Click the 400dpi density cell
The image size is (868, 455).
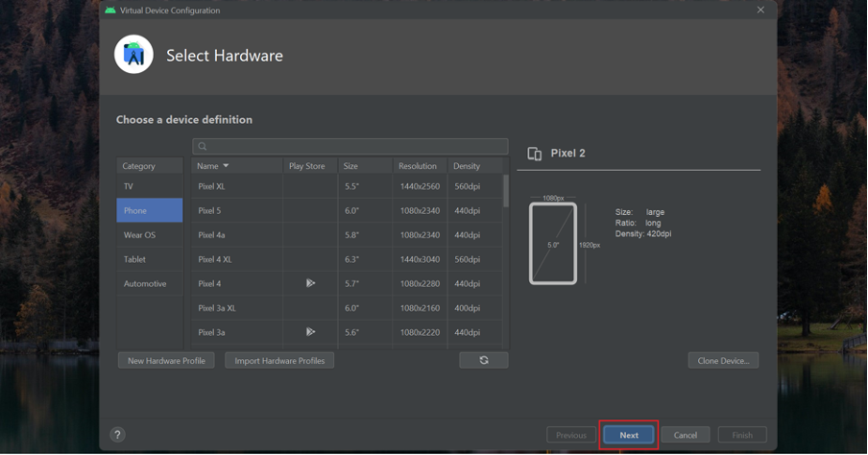(468, 308)
